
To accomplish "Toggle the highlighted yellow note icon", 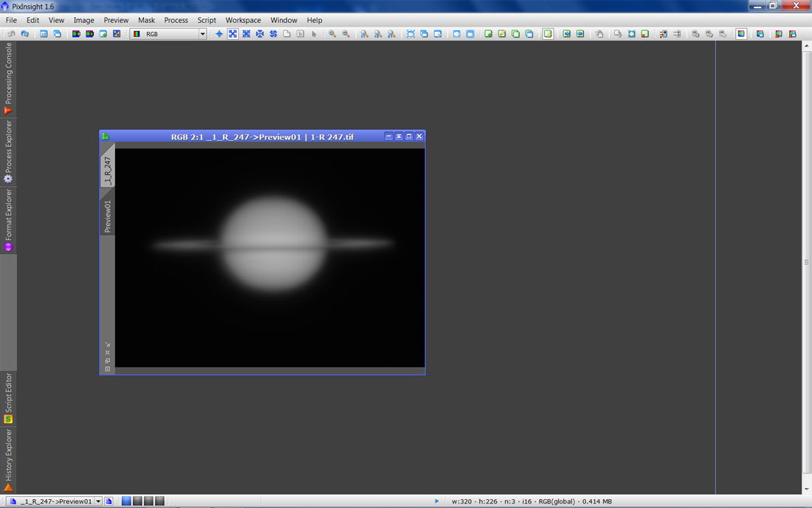I will 548,34.
